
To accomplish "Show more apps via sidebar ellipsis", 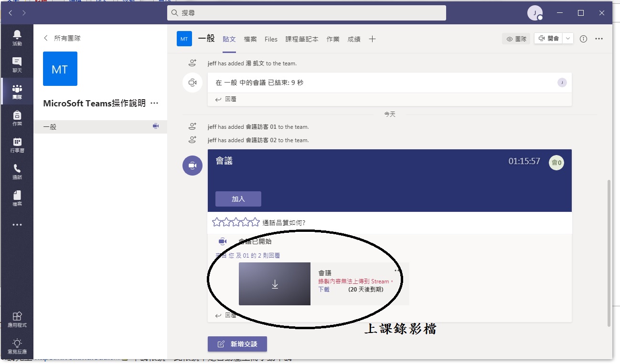I will (17, 225).
